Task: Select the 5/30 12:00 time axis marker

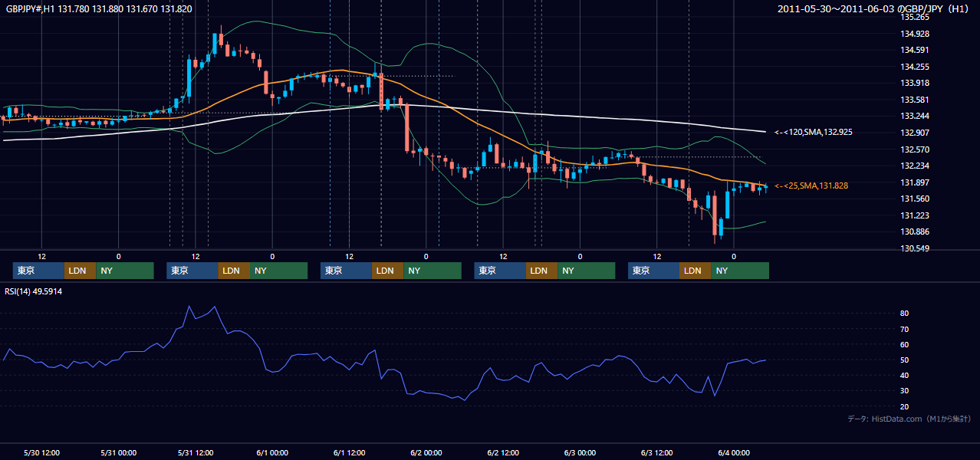Action: point(42,452)
